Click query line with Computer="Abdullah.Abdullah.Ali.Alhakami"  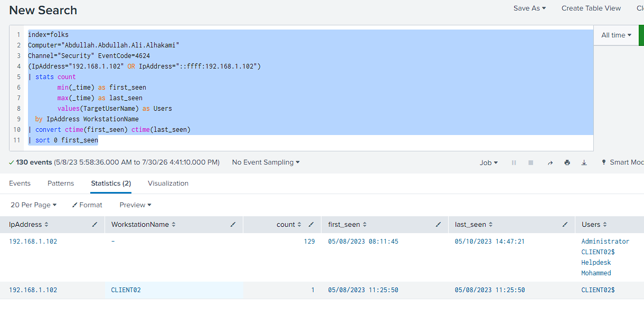[103, 45]
